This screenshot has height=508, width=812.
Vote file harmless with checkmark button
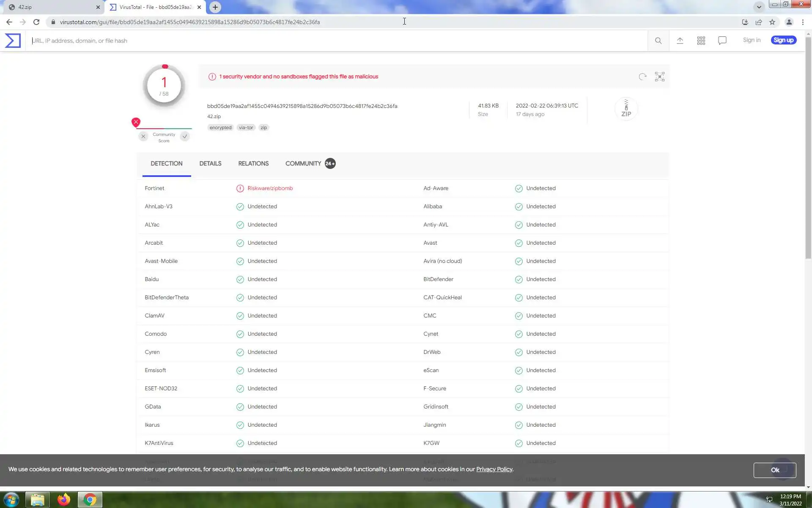(x=185, y=136)
